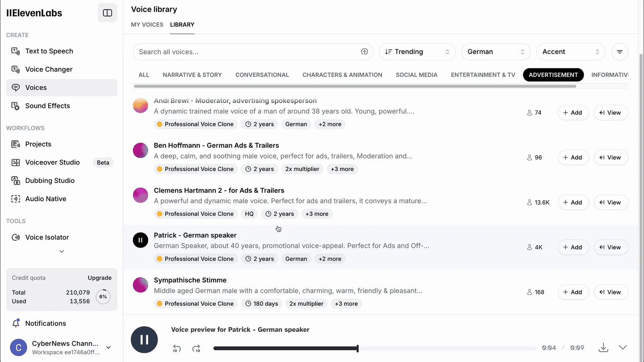Expand '+2 more' tags for Andi Brewi
Image resolution: width=644 pixels, height=362 pixels.
point(330,124)
